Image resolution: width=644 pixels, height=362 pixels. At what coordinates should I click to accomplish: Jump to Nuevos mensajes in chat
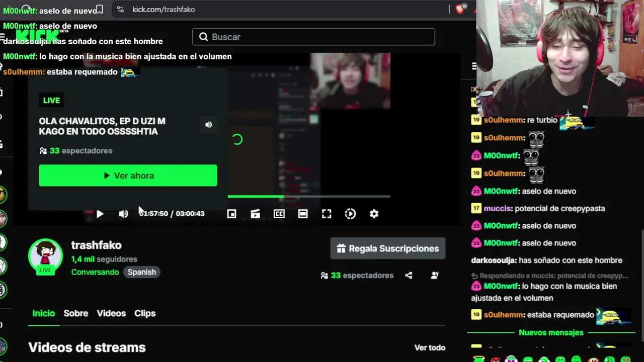pyautogui.click(x=551, y=332)
